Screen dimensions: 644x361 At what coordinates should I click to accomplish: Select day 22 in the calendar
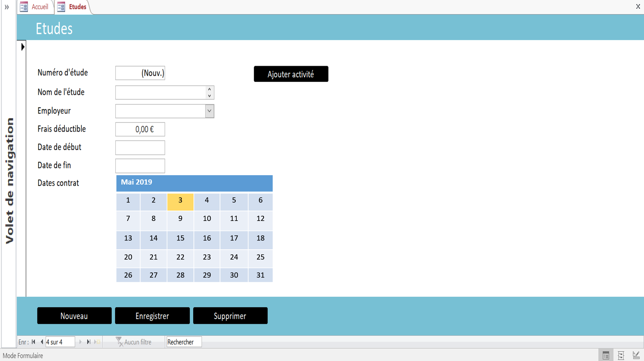(x=180, y=259)
